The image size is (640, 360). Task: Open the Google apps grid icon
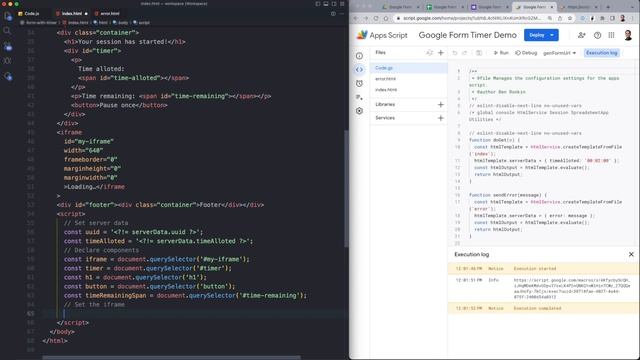click(x=611, y=36)
